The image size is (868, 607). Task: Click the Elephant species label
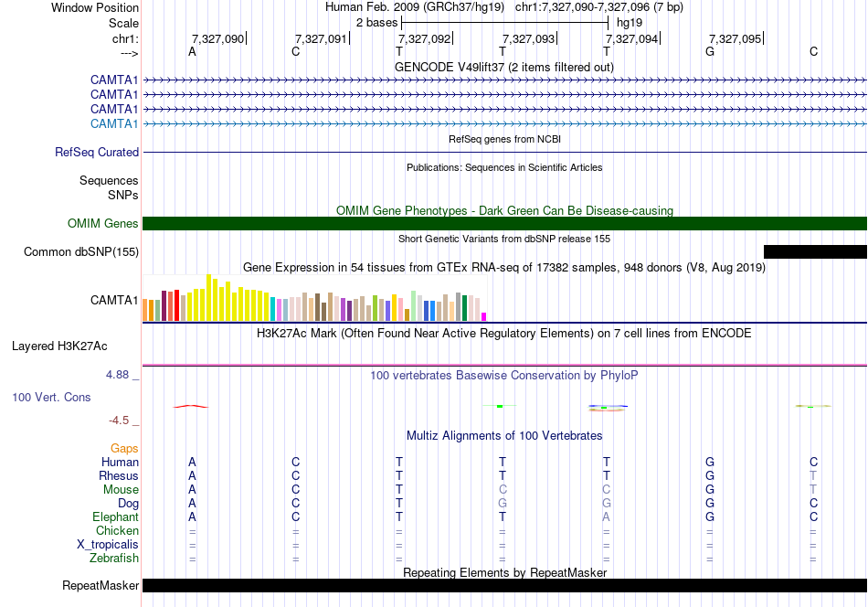[116, 516]
